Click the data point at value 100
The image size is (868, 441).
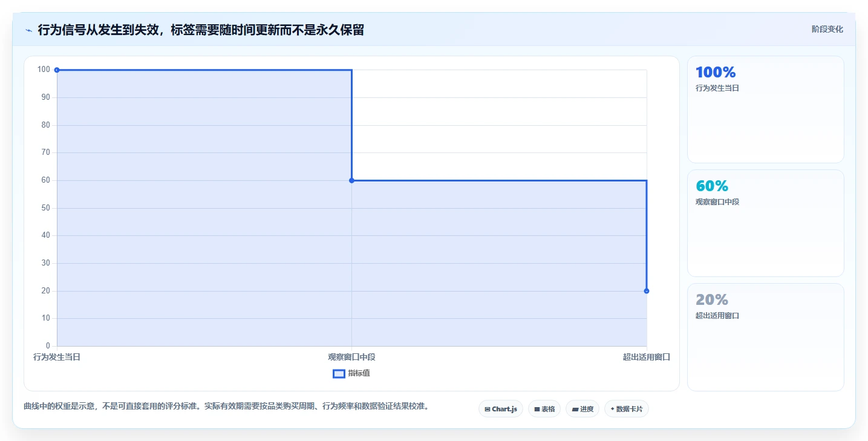(x=57, y=70)
